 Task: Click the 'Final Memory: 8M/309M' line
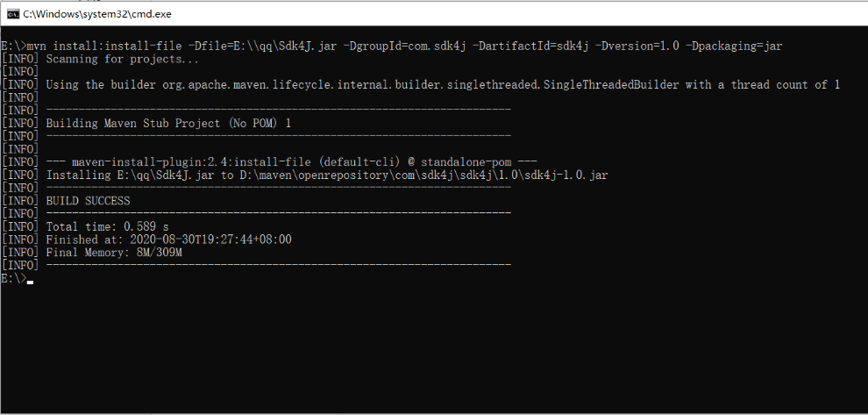114,253
